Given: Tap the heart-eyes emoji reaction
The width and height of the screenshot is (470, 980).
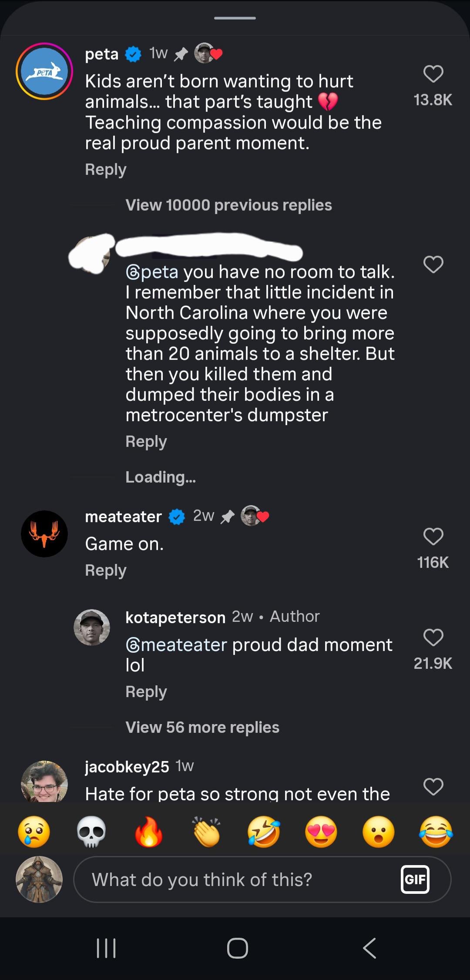Looking at the screenshot, I should coord(321,832).
